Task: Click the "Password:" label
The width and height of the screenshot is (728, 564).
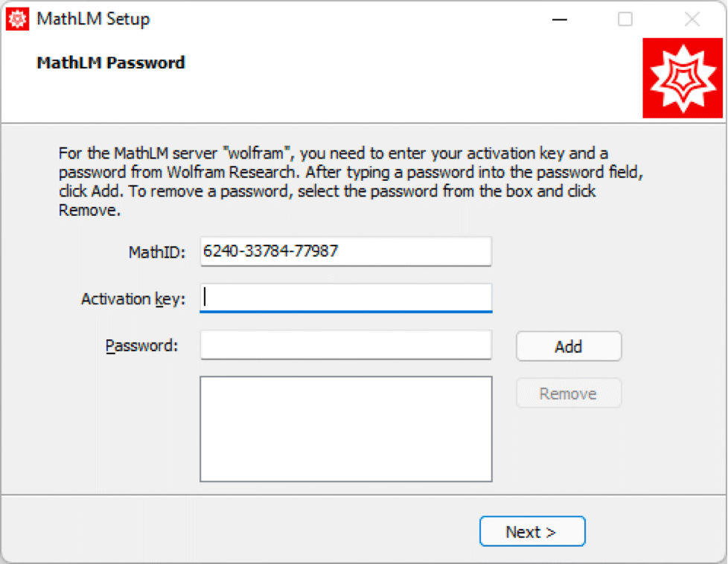Action: coord(141,346)
